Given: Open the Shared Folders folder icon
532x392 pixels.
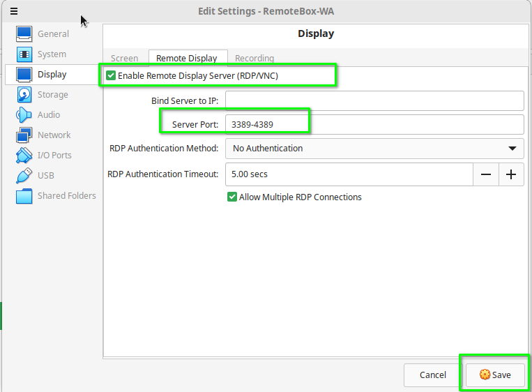Looking at the screenshot, I should pos(24,196).
